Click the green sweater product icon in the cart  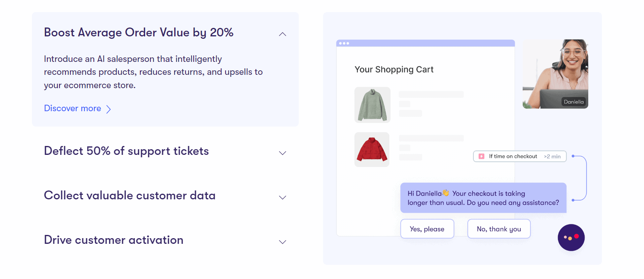372,105
